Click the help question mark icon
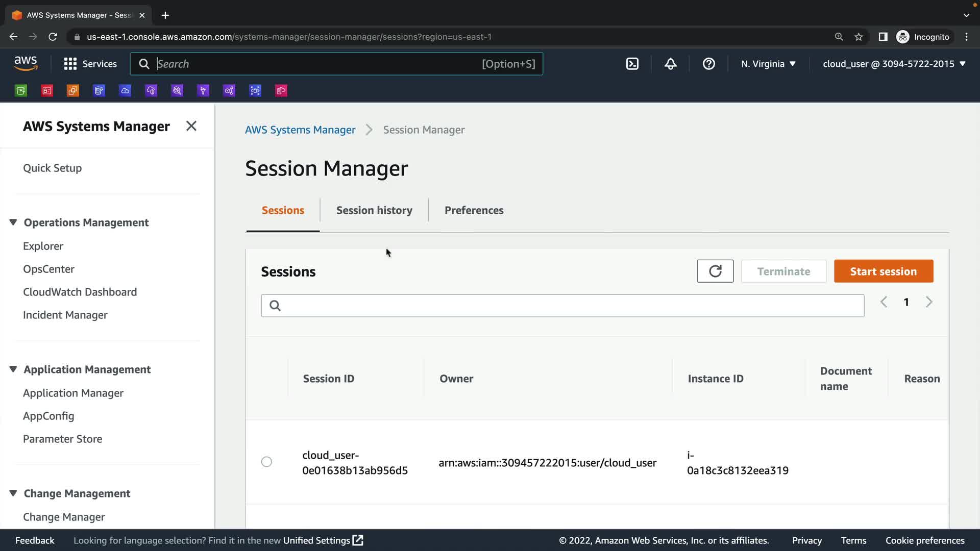Screen dimensions: 980x551 708,64
